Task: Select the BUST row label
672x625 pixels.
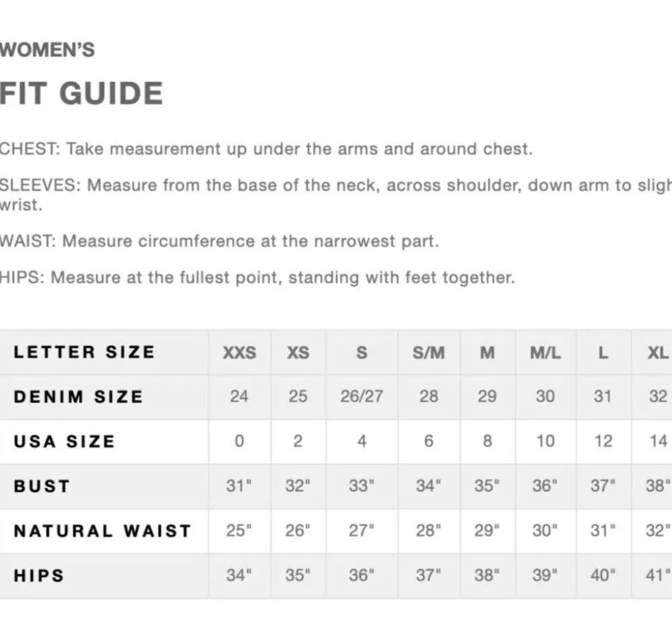Action: click(42, 486)
